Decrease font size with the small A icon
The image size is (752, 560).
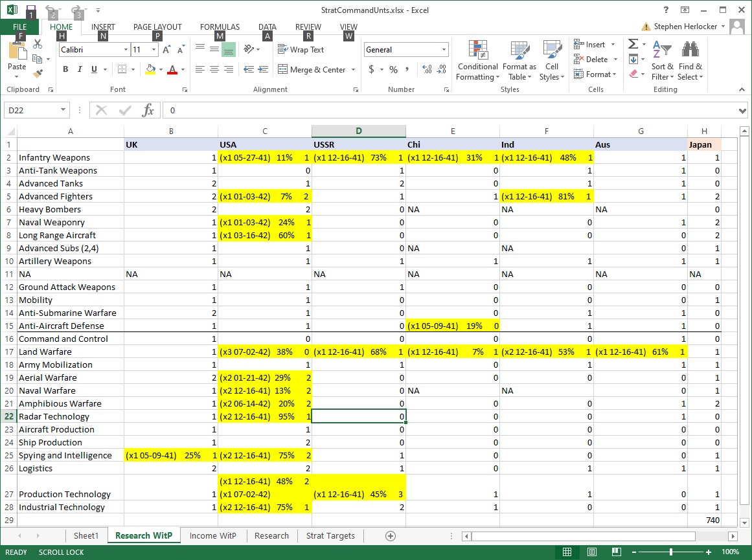[180, 50]
